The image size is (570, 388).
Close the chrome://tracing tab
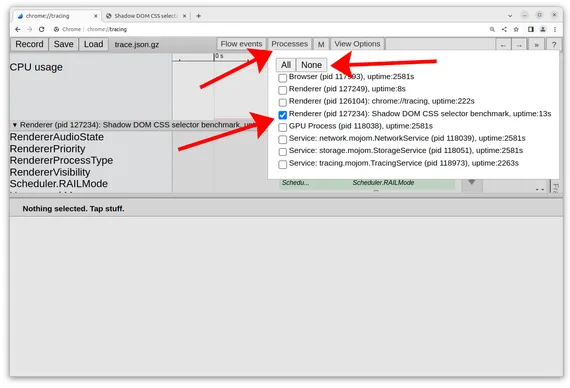click(96, 16)
